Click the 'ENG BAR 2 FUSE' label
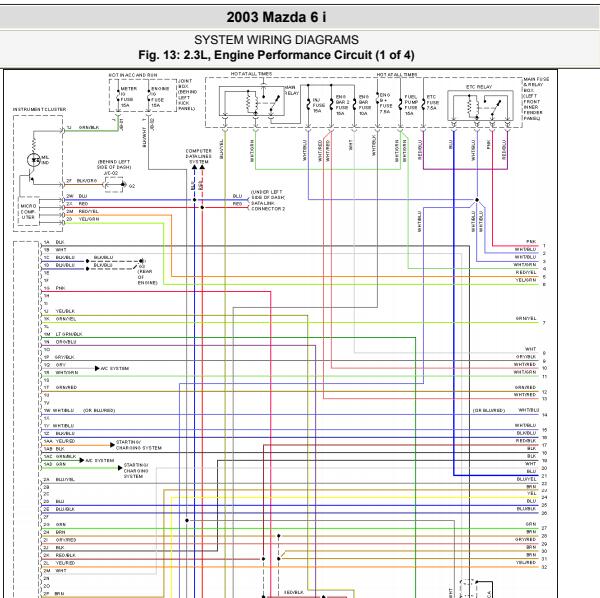 pyautogui.click(x=342, y=105)
